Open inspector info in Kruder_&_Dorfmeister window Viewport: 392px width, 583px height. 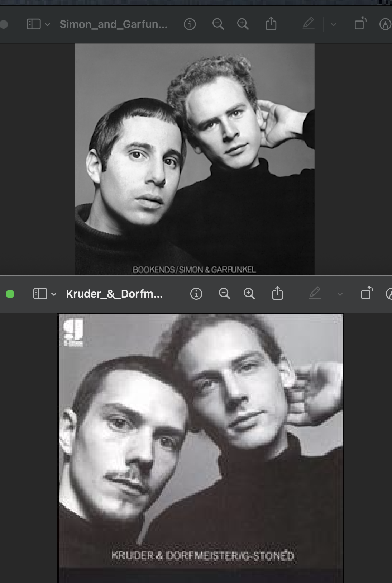196,294
